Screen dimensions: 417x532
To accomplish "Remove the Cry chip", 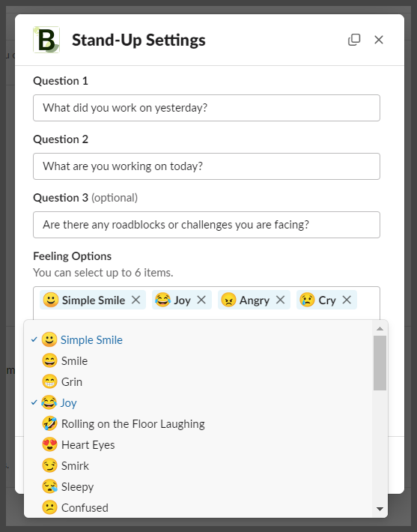I will click(x=347, y=300).
